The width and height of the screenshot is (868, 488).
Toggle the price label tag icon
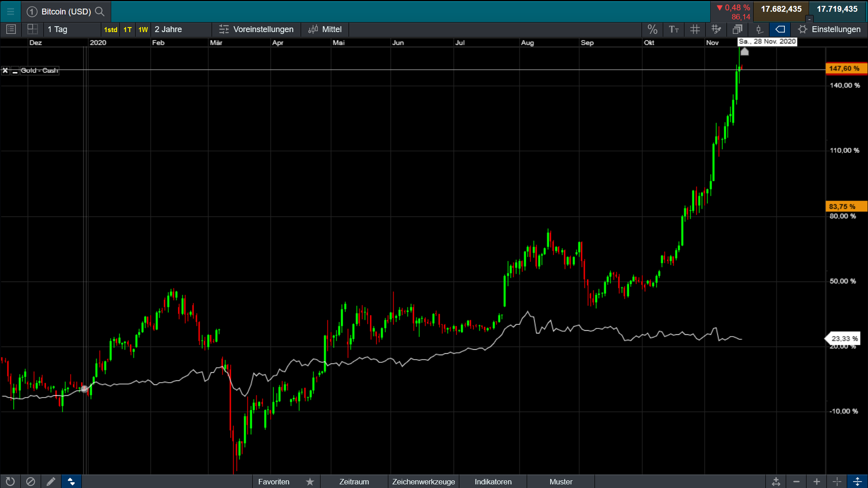pos(780,29)
